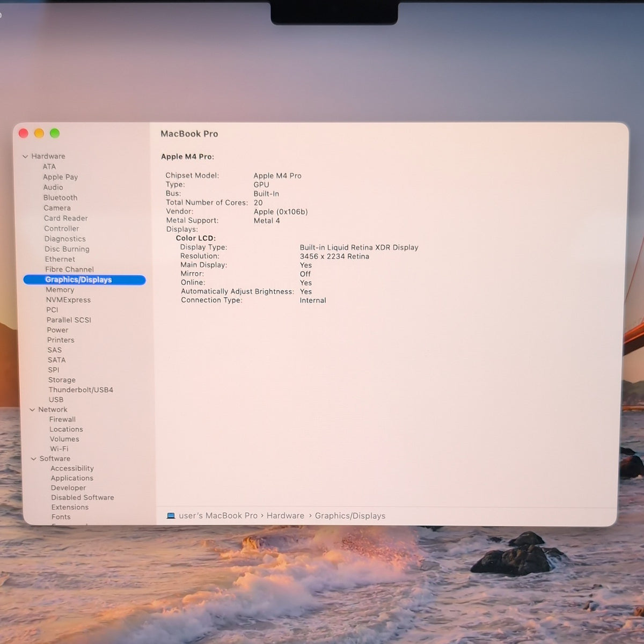Select Controller in the sidebar

[62, 229]
